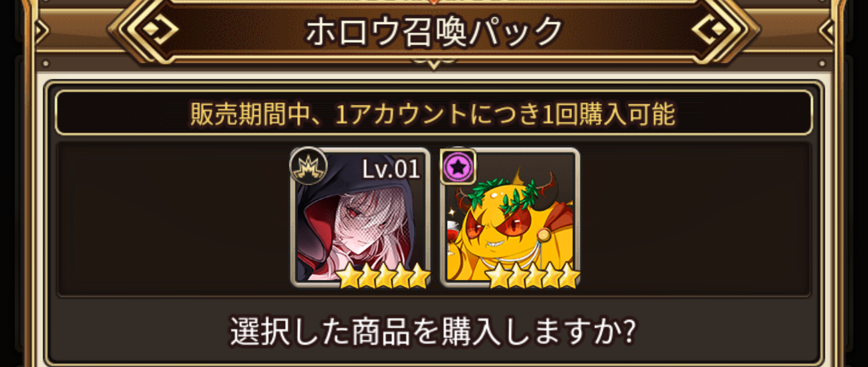The width and height of the screenshot is (868, 367).
Task: Tap the crown badge on the hooded character card
Action: coord(309,166)
